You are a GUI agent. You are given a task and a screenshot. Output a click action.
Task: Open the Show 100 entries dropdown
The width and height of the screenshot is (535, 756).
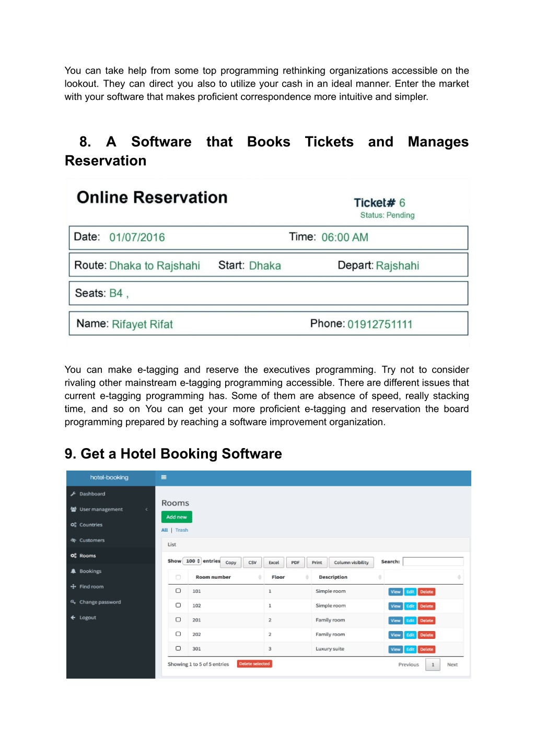click(x=192, y=561)
